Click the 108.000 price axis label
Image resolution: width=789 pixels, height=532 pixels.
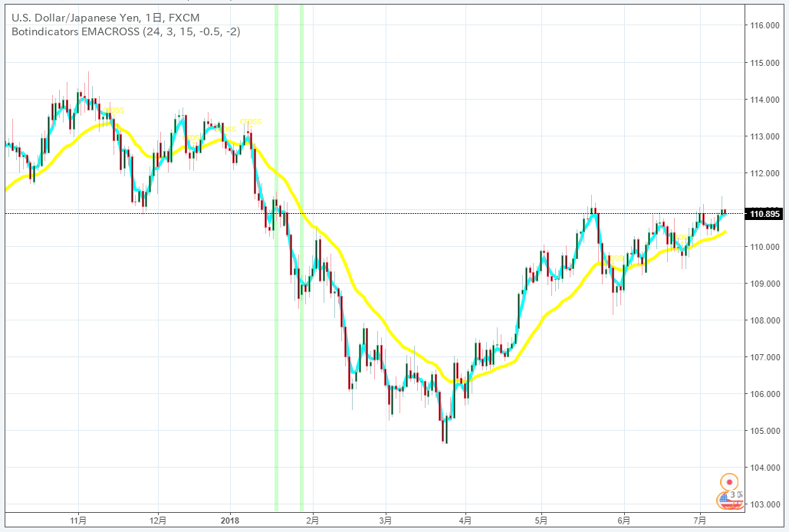pos(765,320)
